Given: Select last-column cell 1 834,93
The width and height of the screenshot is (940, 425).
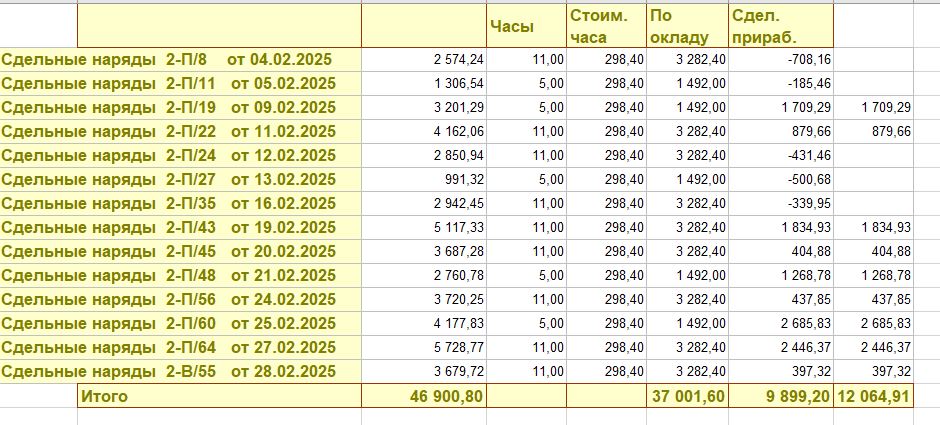Looking at the screenshot, I should click(x=873, y=228).
